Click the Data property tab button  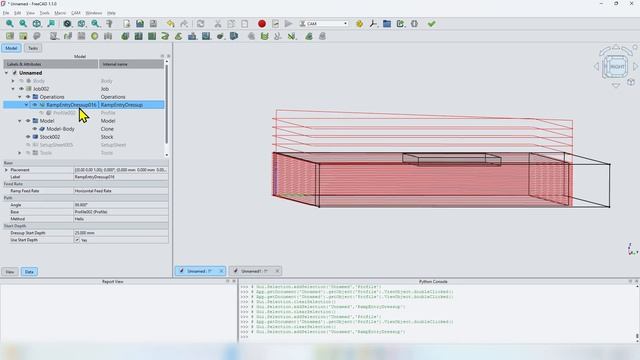pyautogui.click(x=29, y=272)
